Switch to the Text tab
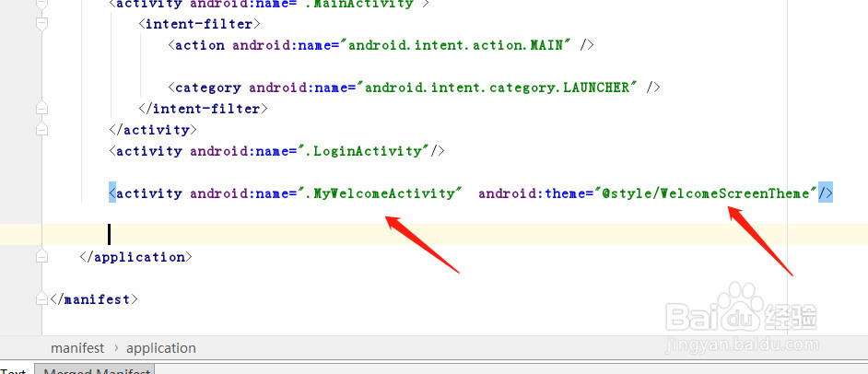868x374 pixels. point(13,370)
